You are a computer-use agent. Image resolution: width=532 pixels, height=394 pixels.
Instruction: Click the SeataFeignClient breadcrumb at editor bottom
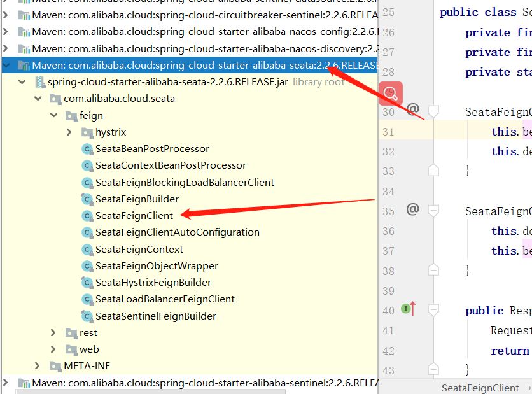(x=480, y=388)
